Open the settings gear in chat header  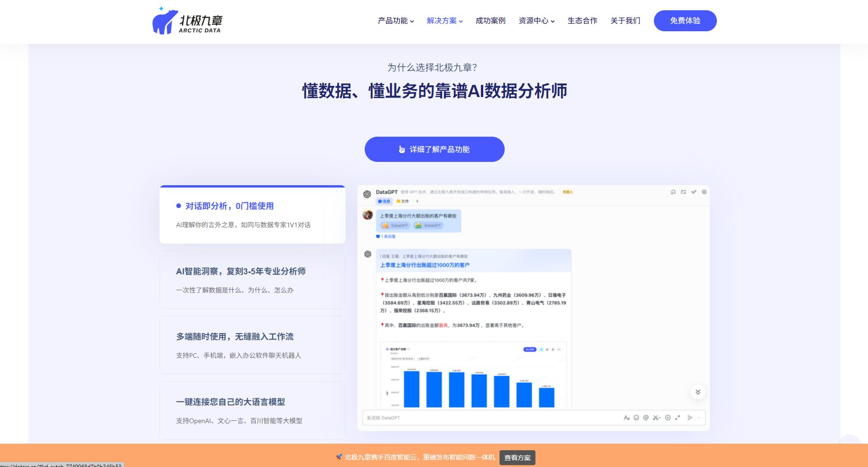coord(704,192)
